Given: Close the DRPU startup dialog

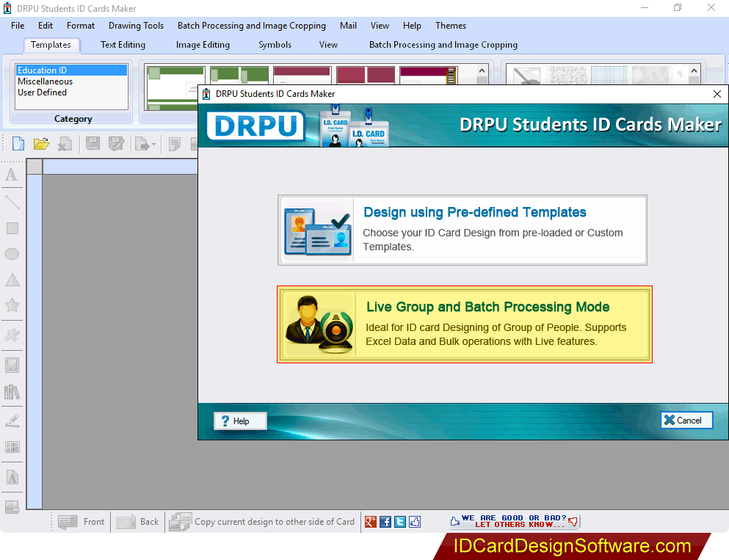Looking at the screenshot, I should click(x=717, y=94).
